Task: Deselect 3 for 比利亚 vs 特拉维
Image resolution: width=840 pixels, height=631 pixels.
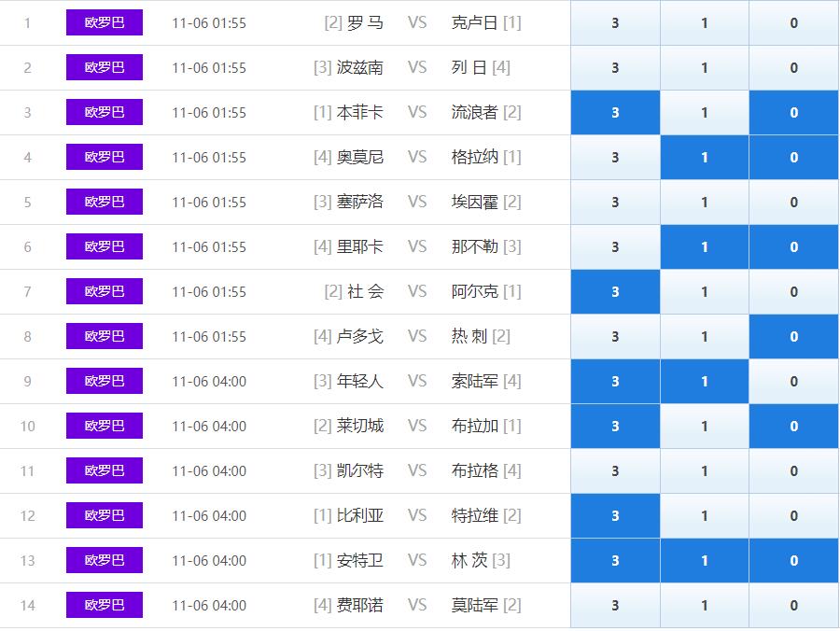Action: (x=615, y=516)
